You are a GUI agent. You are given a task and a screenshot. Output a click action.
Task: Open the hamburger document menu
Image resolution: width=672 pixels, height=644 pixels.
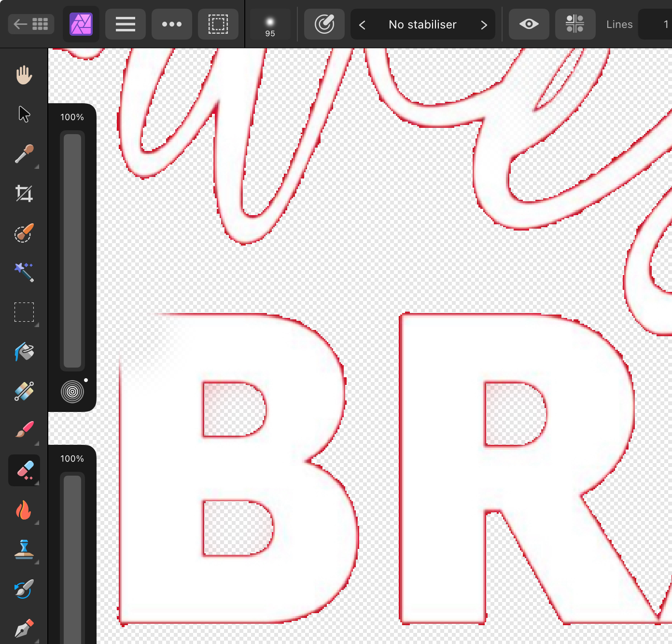pos(126,24)
